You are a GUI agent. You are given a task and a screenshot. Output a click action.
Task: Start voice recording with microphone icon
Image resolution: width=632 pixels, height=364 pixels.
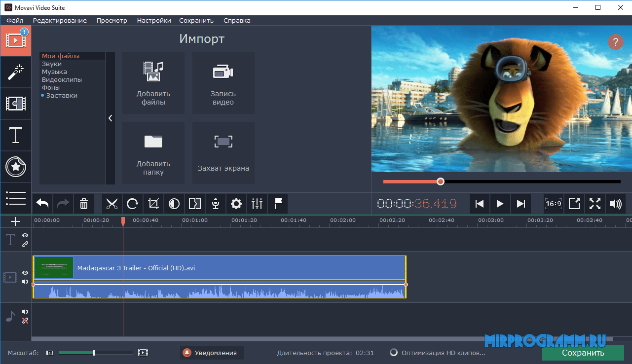[216, 204]
